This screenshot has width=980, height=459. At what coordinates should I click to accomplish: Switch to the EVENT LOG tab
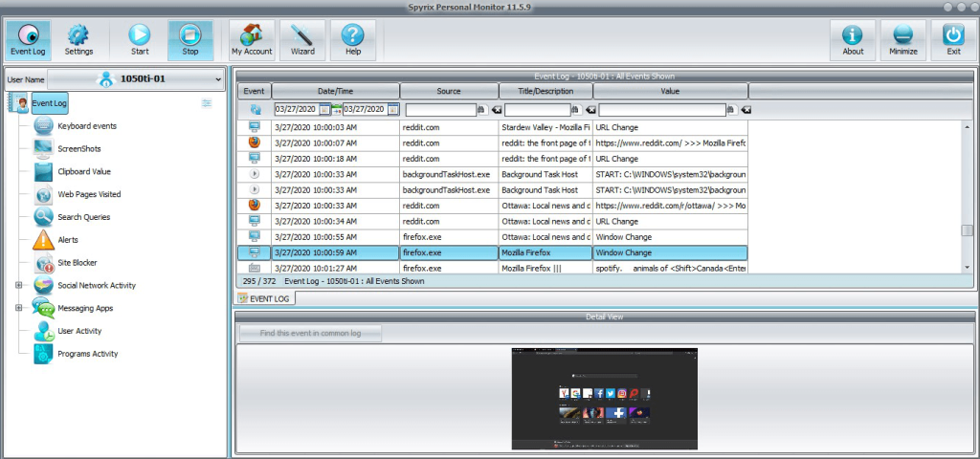(265, 299)
